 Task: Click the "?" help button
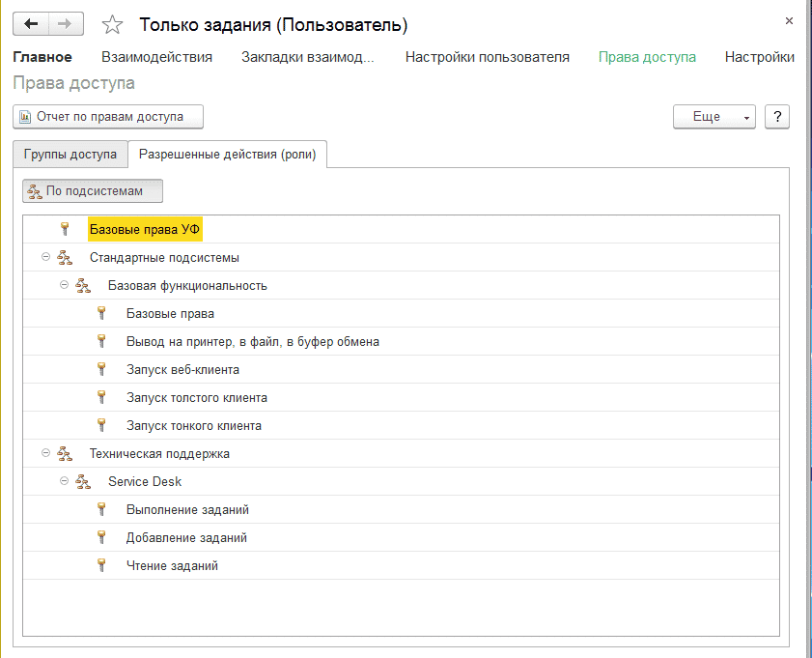point(777,116)
